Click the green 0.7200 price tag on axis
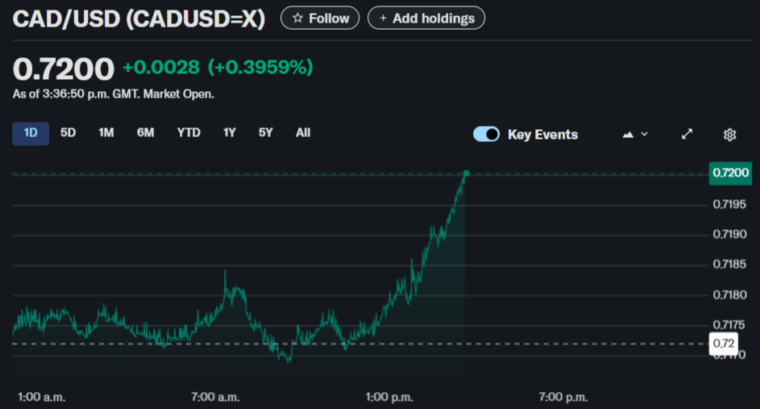 (729, 173)
